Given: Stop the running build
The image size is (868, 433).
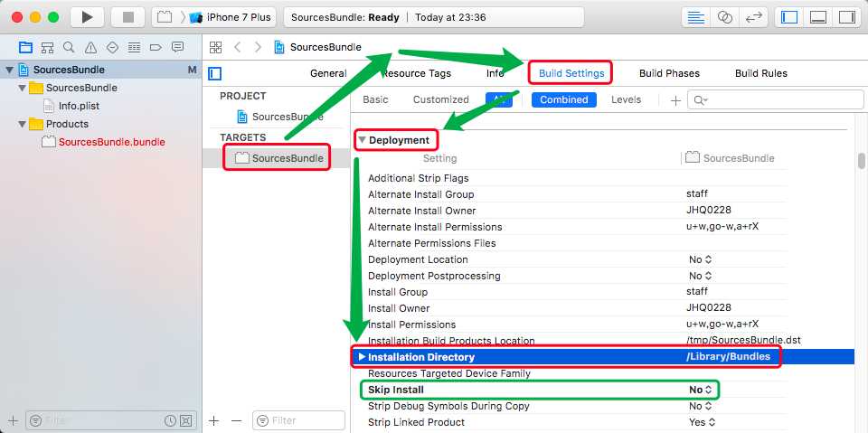Looking at the screenshot, I should [127, 17].
